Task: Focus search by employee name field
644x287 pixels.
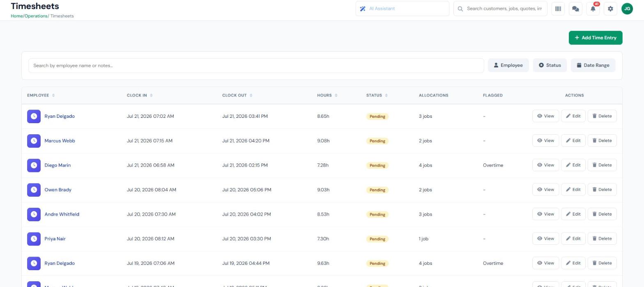Action: pyautogui.click(x=256, y=66)
